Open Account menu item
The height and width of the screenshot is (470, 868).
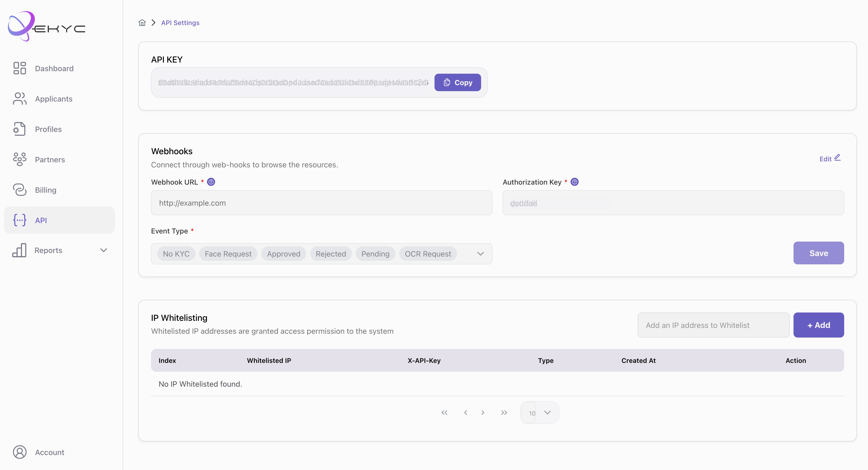click(x=59, y=452)
